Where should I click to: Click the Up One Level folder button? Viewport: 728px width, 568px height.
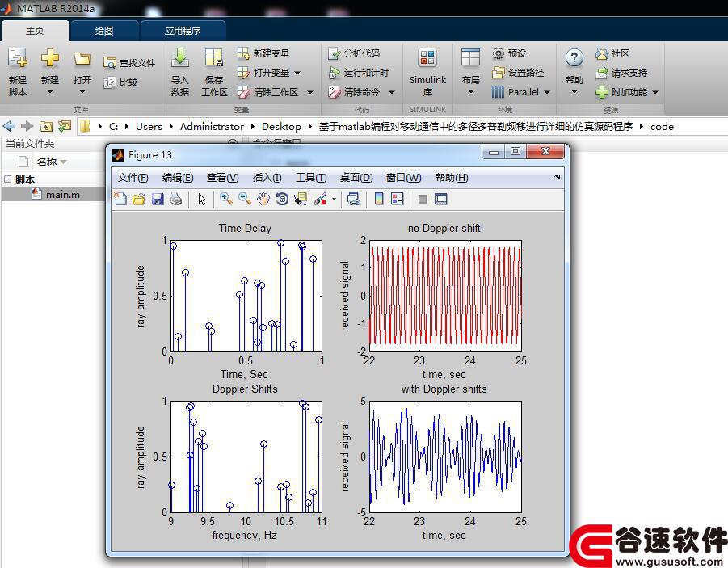click(46, 126)
